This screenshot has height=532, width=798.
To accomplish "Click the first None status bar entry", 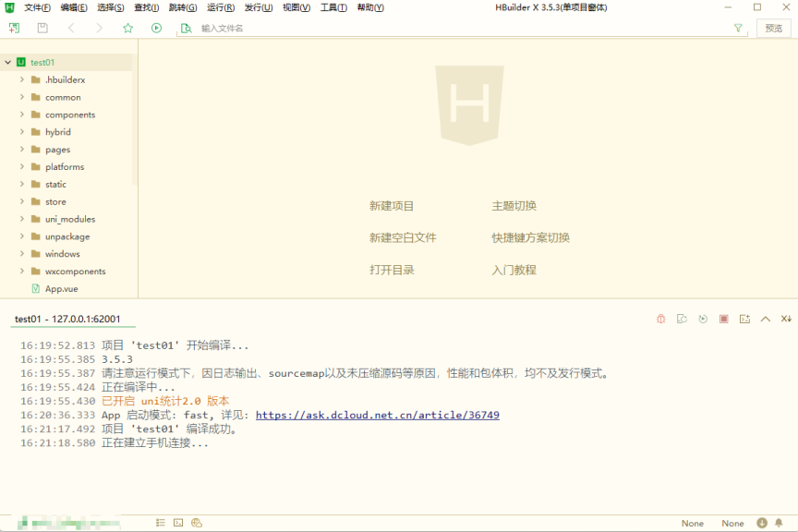I will [692, 524].
